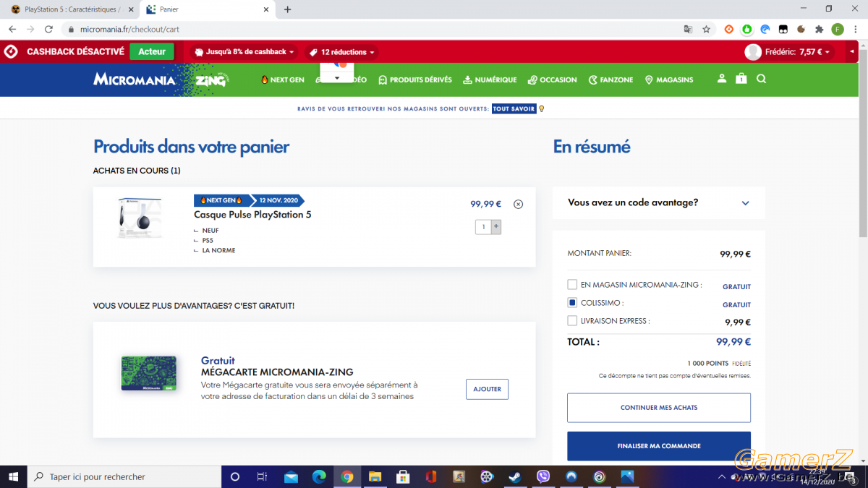Image resolution: width=868 pixels, height=488 pixels.
Task: Click the Mégacarte card image
Action: click(149, 374)
